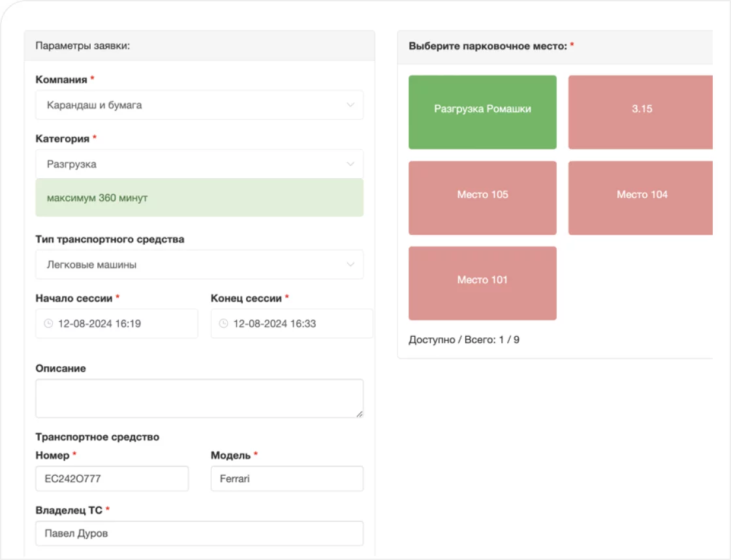The image size is (731, 560).
Task: Open the Компания dropdown chevron
Action: [x=350, y=105]
